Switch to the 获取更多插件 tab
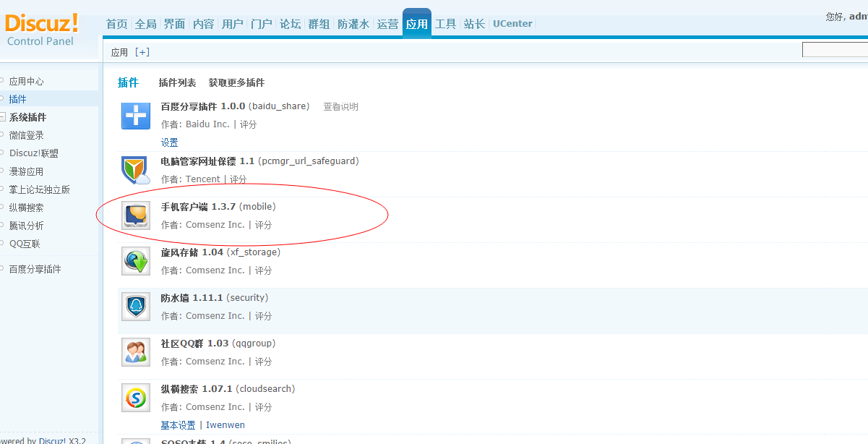The image size is (868, 444). tap(236, 83)
